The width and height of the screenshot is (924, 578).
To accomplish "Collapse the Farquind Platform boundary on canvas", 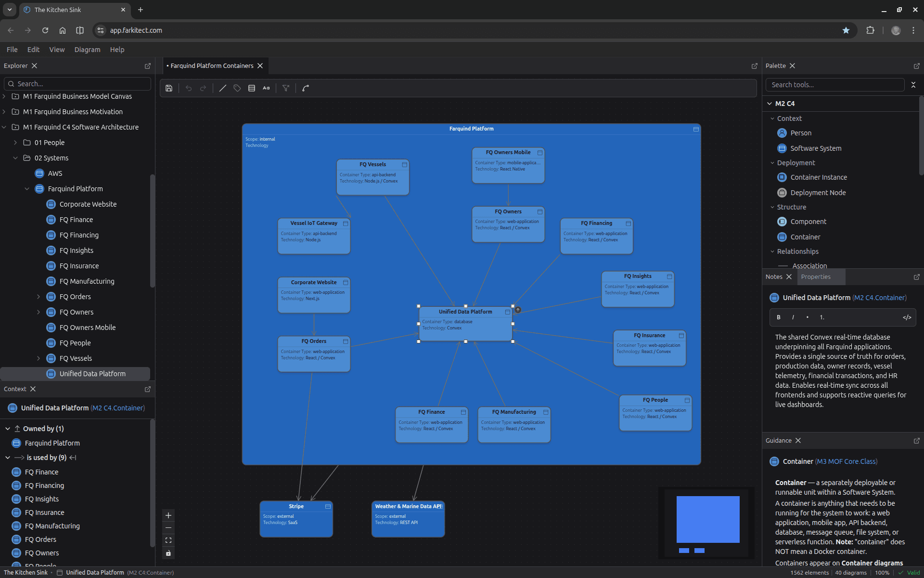I will 696,129.
